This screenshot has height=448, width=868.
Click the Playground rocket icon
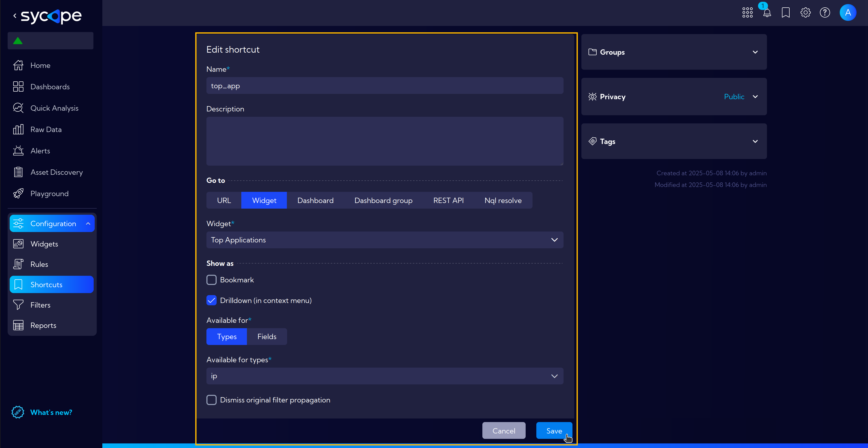pos(18,194)
